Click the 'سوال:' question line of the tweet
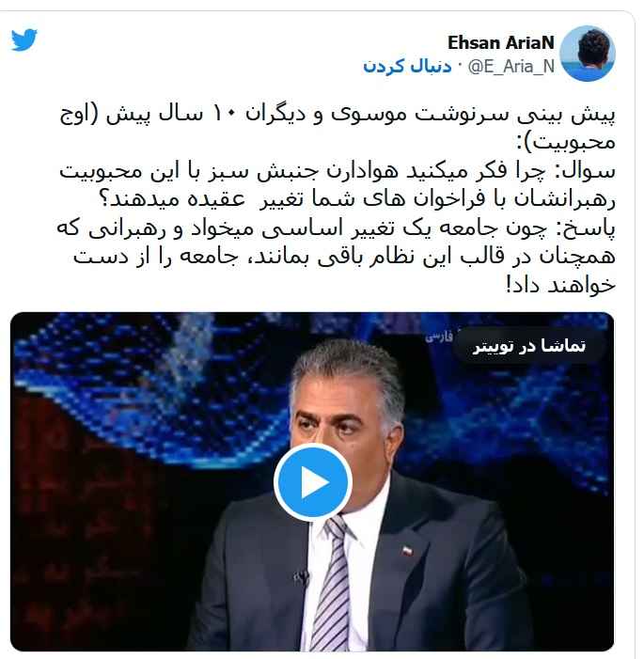Viewport: 644px width, 659px height. [x=338, y=171]
